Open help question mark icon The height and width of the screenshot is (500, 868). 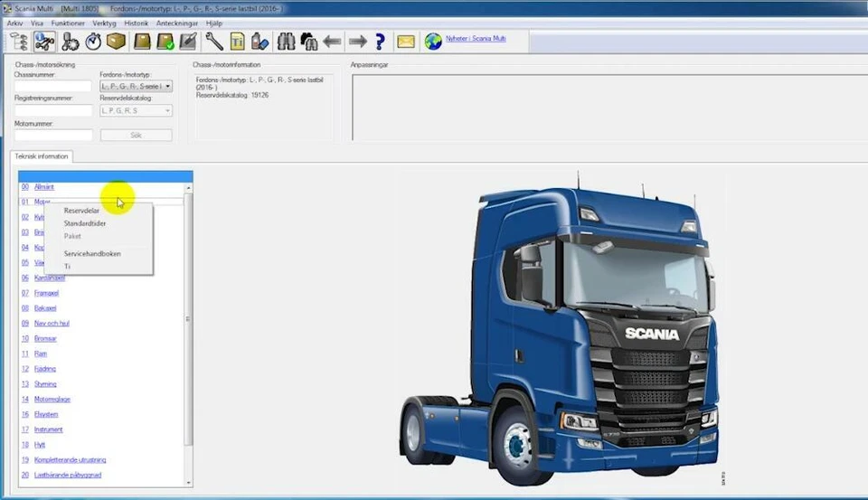380,42
